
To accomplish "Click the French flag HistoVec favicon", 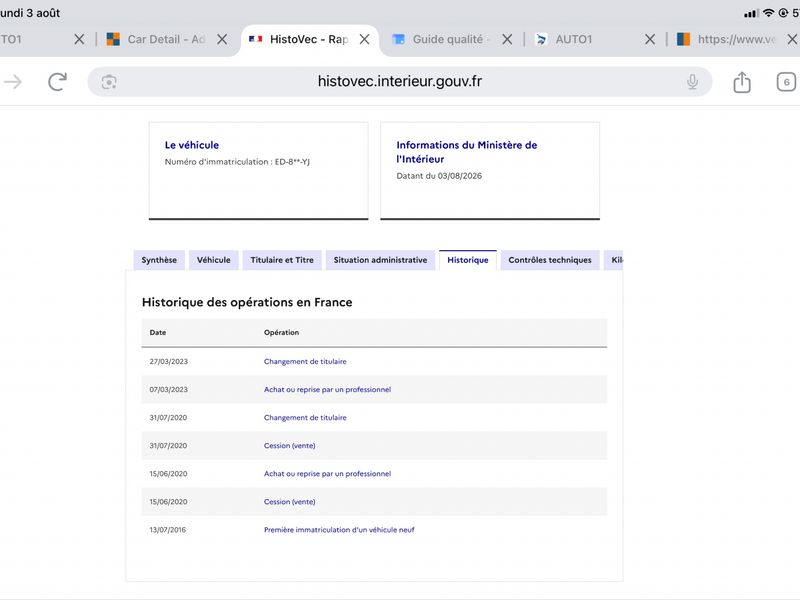I will pyautogui.click(x=255, y=39).
